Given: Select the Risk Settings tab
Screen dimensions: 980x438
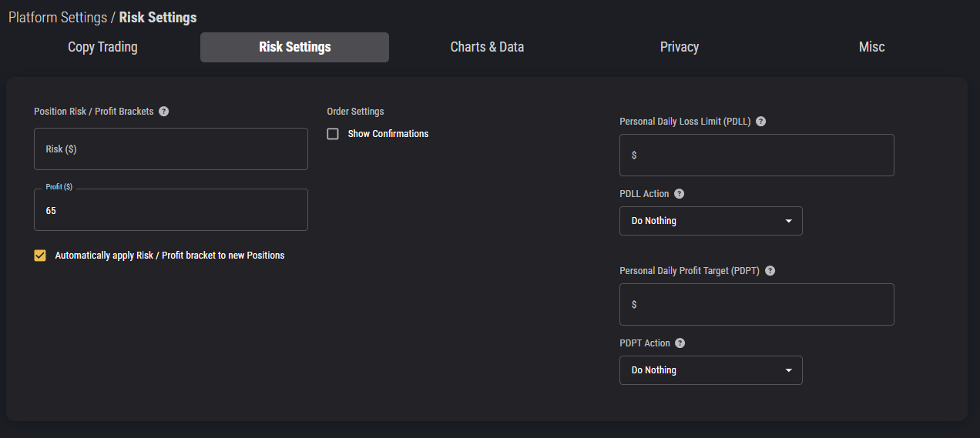Looking at the screenshot, I should coord(294,47).
